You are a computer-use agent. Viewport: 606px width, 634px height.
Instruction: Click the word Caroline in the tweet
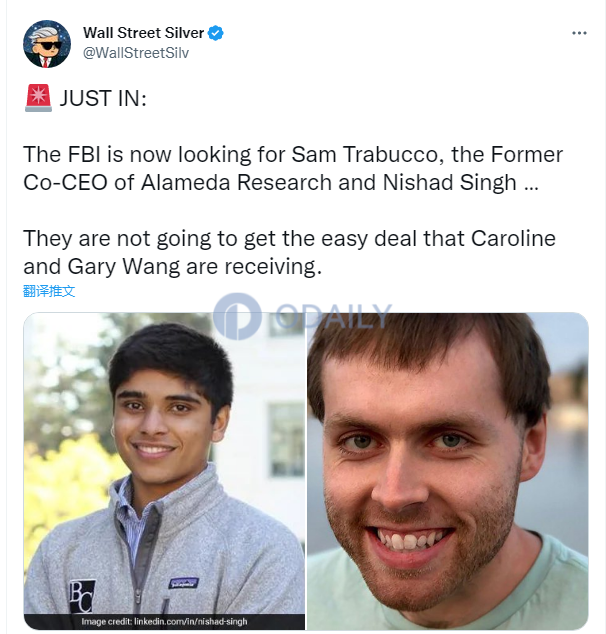(513, 238)
